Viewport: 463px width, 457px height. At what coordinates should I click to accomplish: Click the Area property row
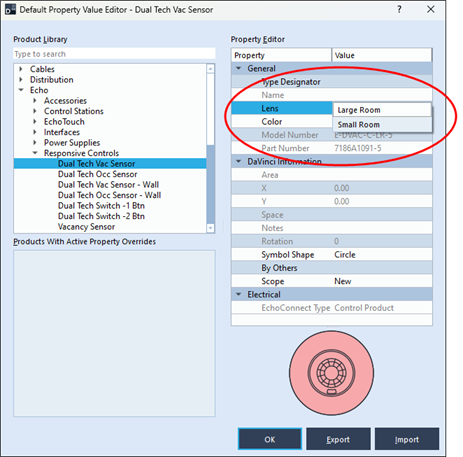(332, 175)
